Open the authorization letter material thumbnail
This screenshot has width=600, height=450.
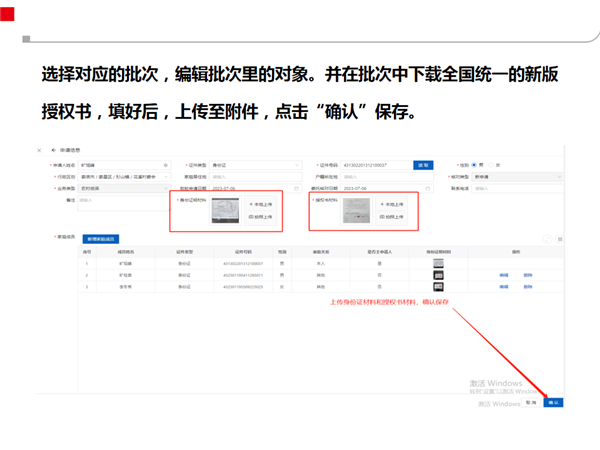(357, 210)
